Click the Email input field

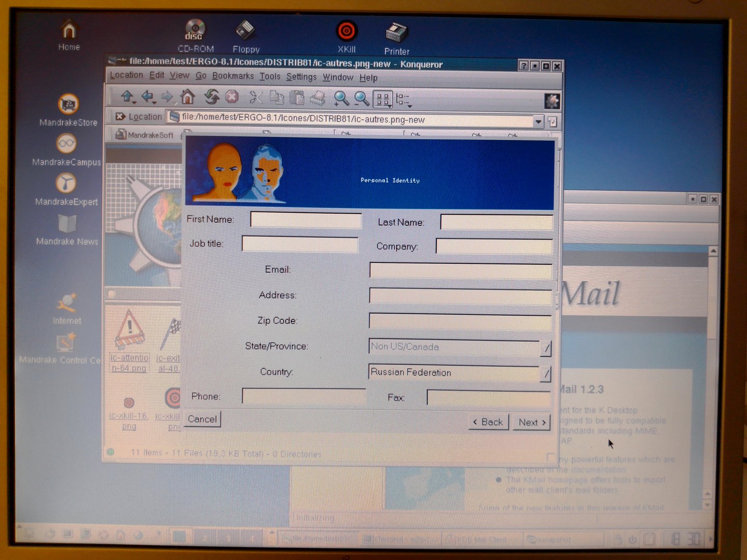460,270
